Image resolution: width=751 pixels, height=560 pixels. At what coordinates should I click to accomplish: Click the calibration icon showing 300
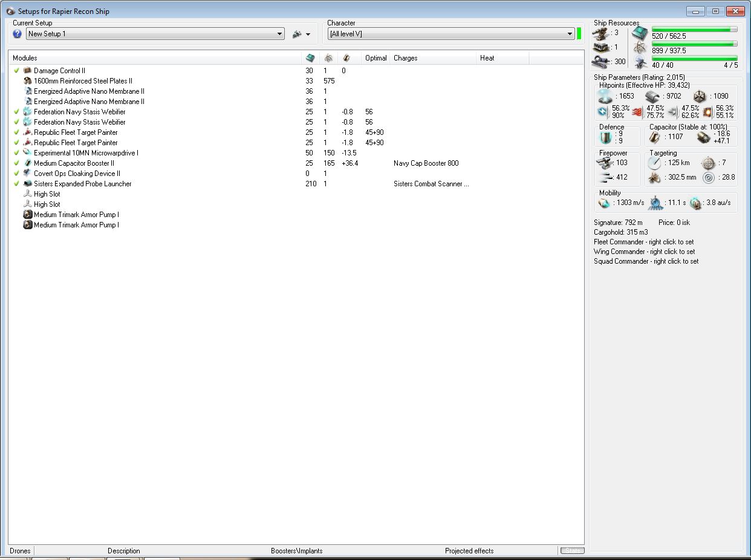point(600,61)
